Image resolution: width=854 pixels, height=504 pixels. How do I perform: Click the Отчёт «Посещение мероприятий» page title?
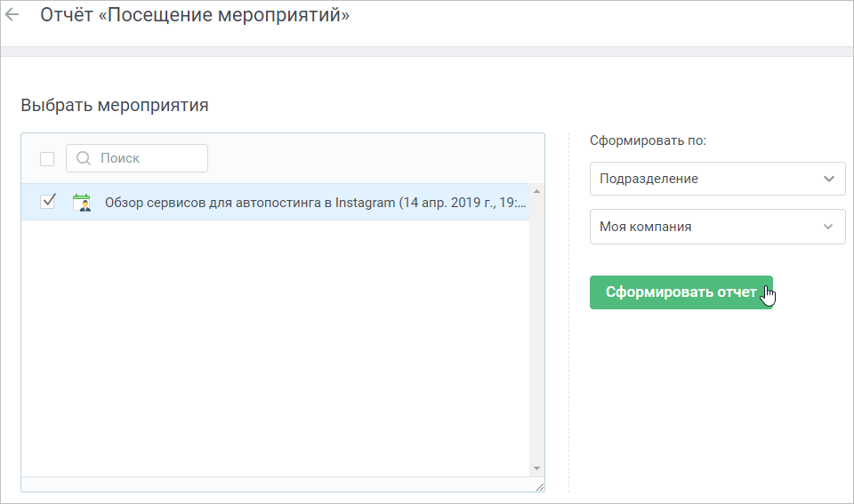coord(195,15)
